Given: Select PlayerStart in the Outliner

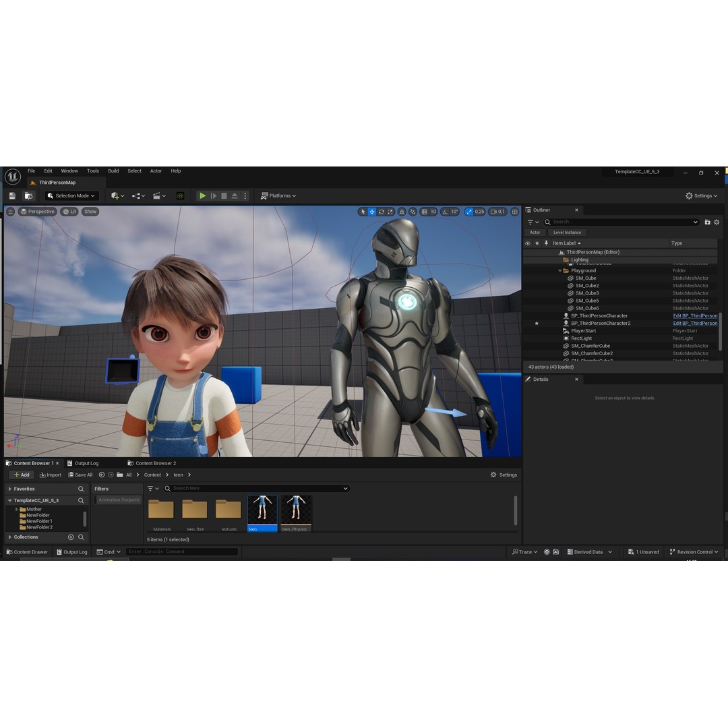Looking at the screenshot, I should [x=583, y=331].
